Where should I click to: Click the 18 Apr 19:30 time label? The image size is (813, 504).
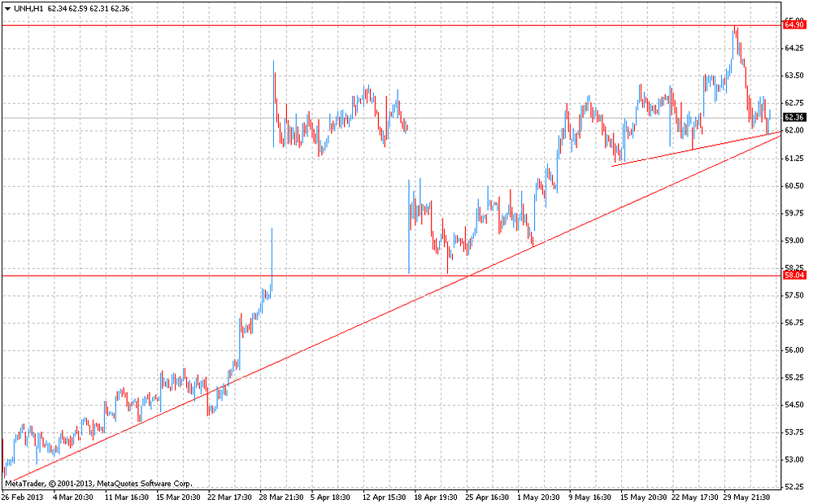point(436,497)
